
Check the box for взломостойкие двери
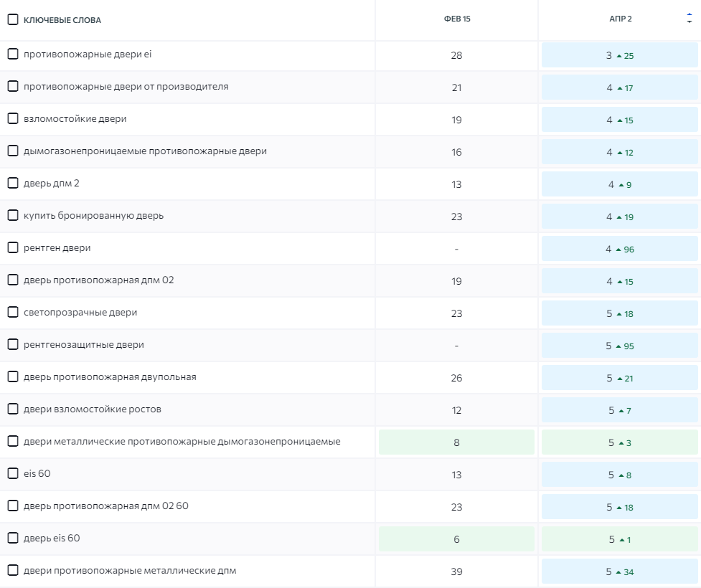pos(13,118)
